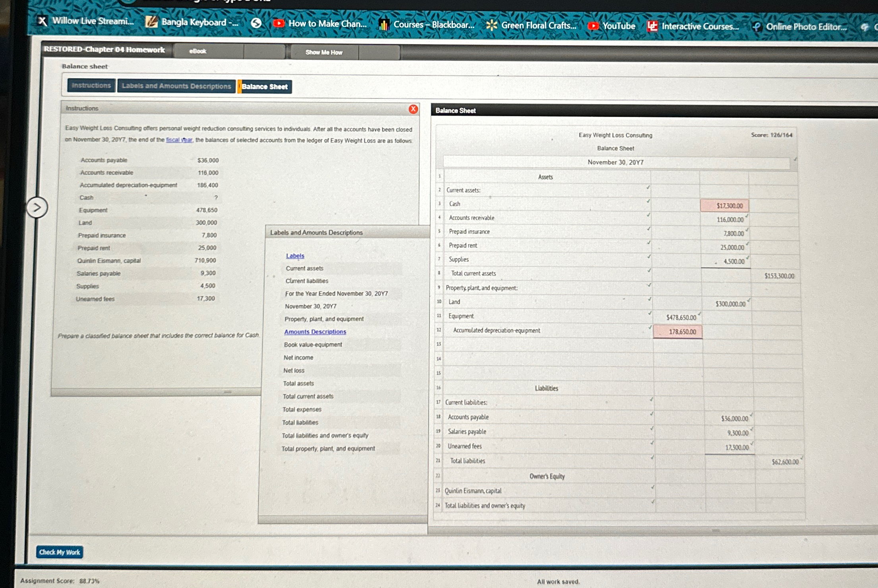
Task: Open the eBook resource
Action: tap(198, 51)
